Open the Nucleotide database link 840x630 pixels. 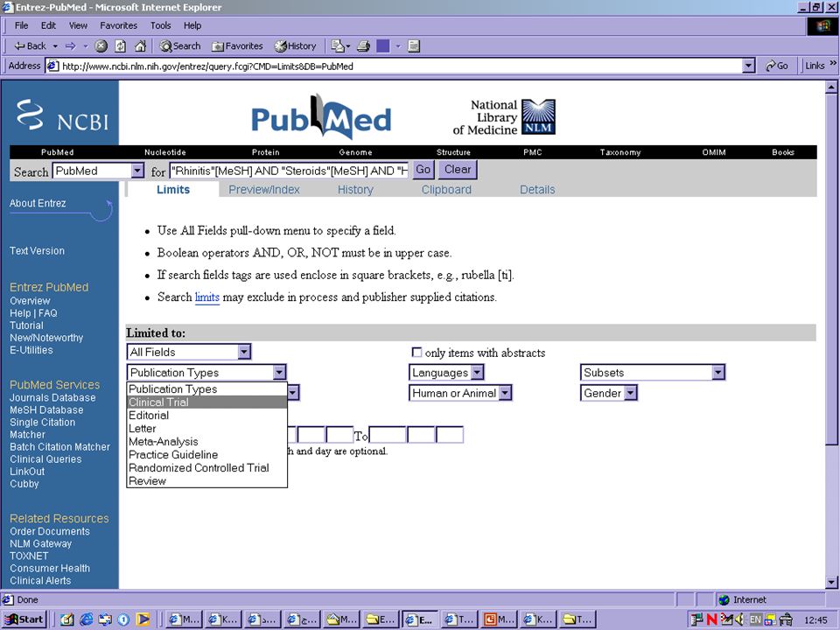click(x=165, y=152)
